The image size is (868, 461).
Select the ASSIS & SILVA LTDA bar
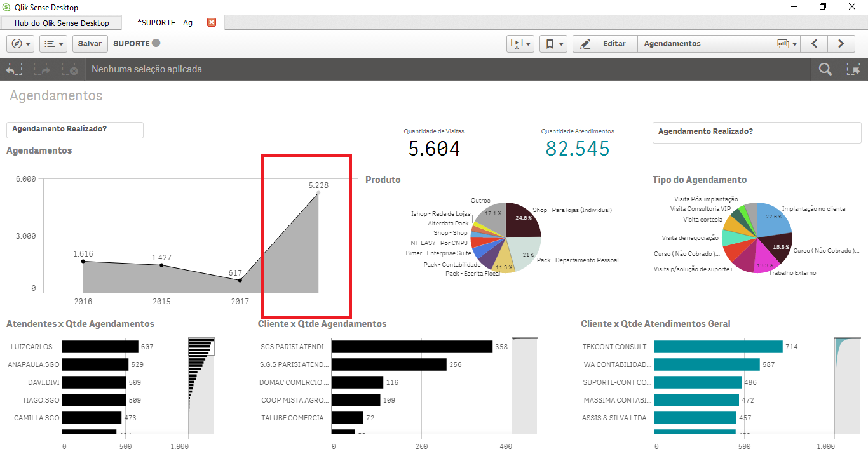(695, 418)
